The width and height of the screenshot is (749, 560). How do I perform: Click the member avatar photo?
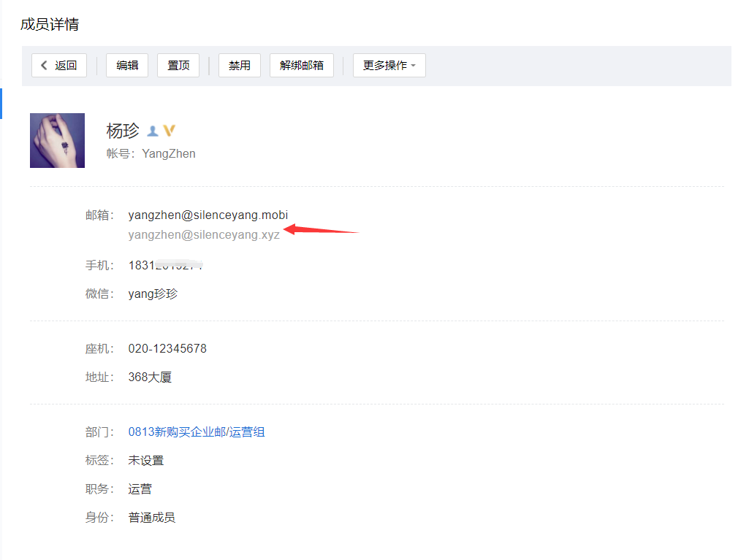coord(57,140)
